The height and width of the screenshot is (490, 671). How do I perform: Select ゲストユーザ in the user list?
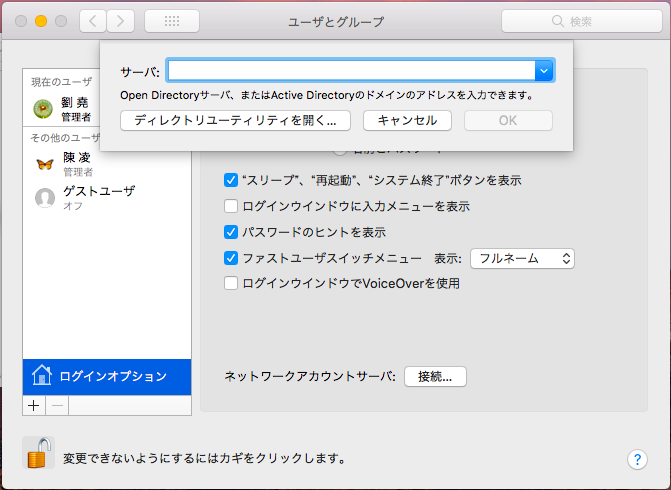pos(107,198)
